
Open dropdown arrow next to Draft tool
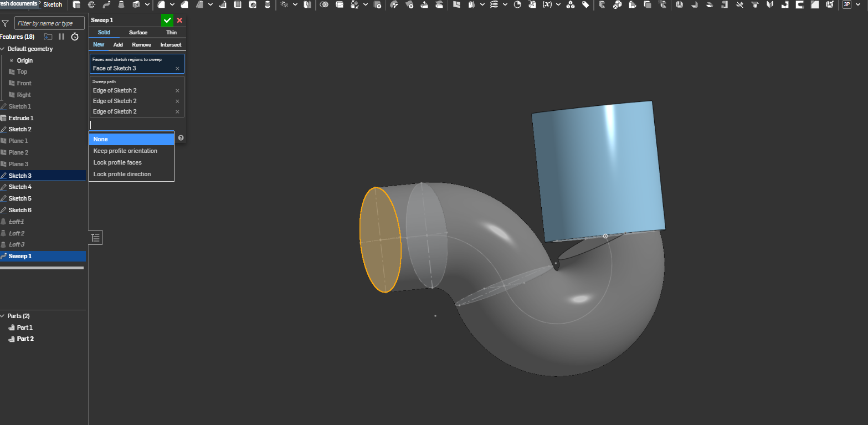point(210,4)
